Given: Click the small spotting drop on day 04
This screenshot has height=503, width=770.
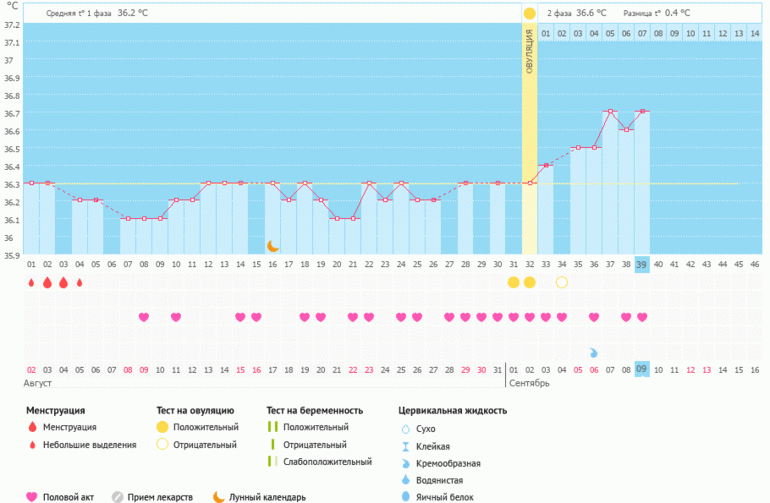Looking at the screenshot, I should 79,283.
